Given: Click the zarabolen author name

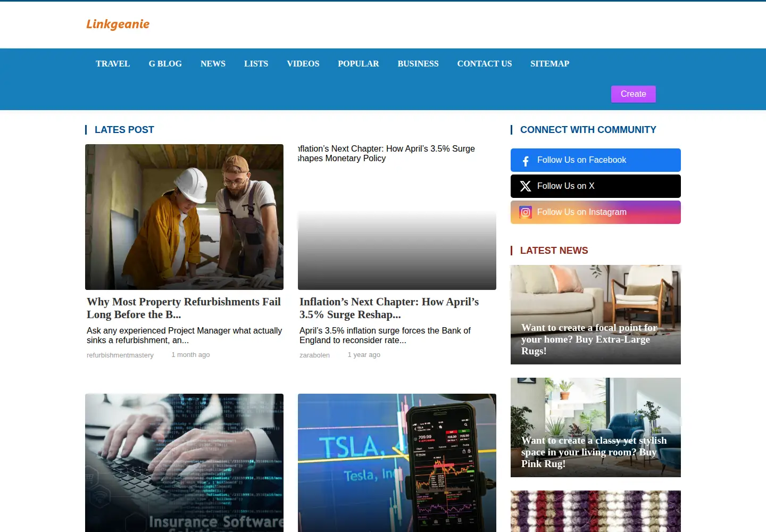Looking at the screenshot, I should click(x=314, y=355).
